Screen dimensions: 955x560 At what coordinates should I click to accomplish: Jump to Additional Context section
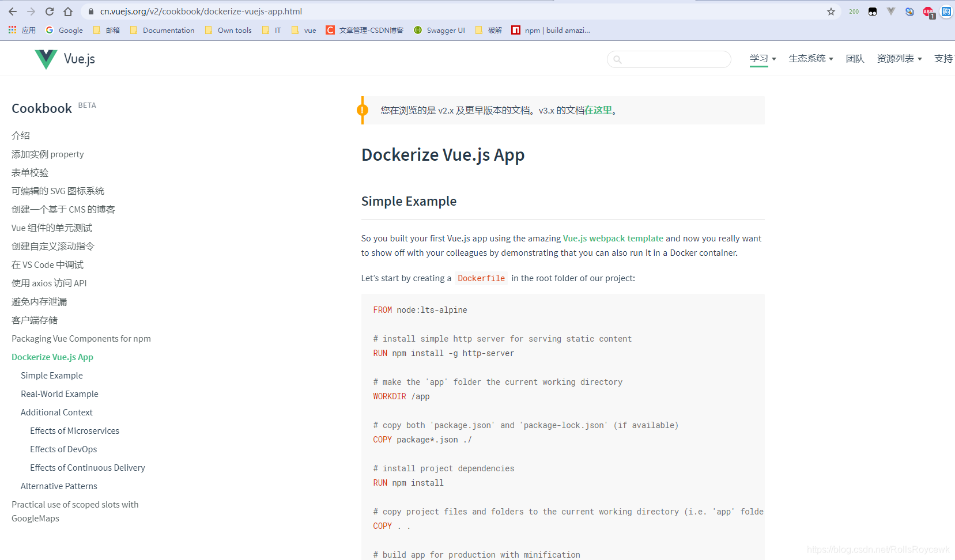pyautogui.click(x=56, y=412)
